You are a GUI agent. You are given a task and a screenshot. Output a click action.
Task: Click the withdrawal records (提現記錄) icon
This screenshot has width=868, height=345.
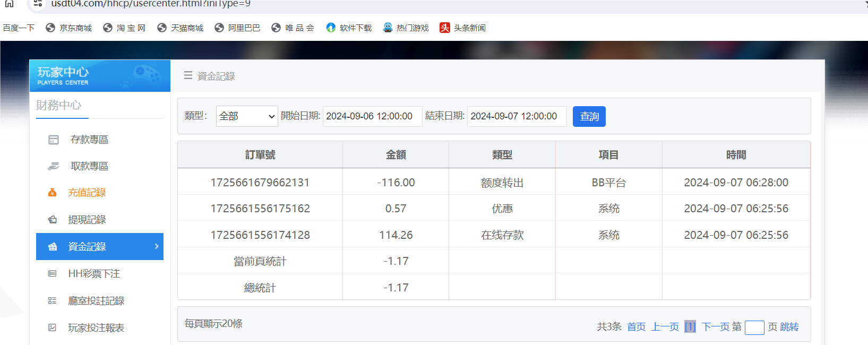click(53, 220)
